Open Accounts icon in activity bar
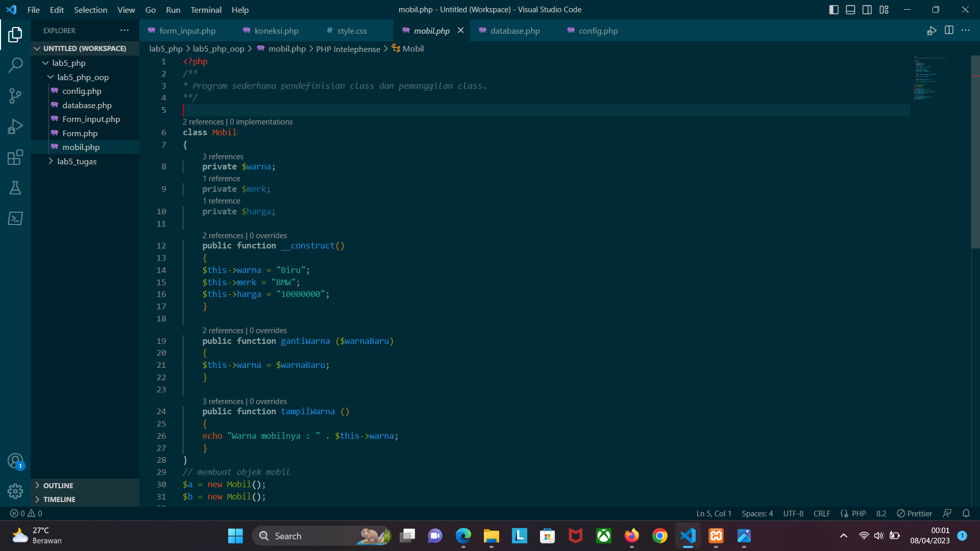Image resolution: width=980 pixels, height=551 pixels. pos(15,460)
